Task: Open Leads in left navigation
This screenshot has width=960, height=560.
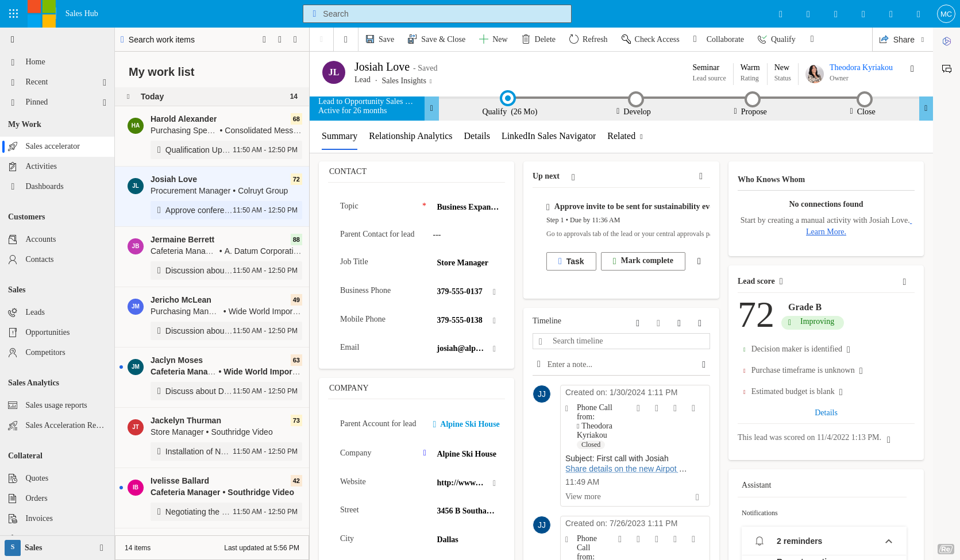Action: pos(57,312)
